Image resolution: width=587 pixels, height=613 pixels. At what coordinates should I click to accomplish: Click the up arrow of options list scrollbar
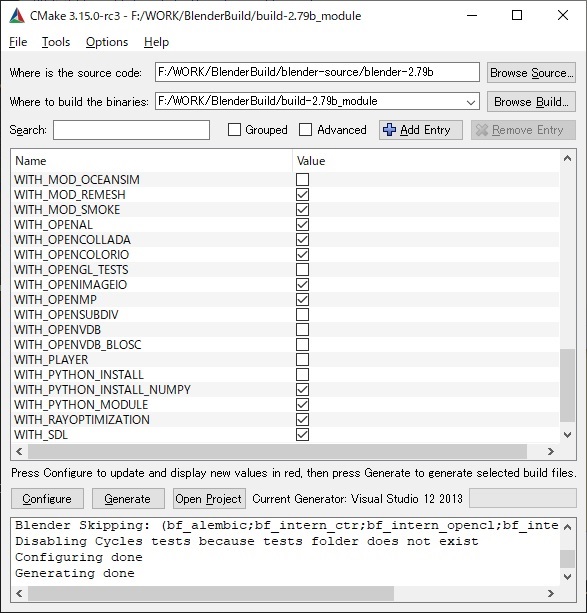pyautogui.click(x=567, y=158)
